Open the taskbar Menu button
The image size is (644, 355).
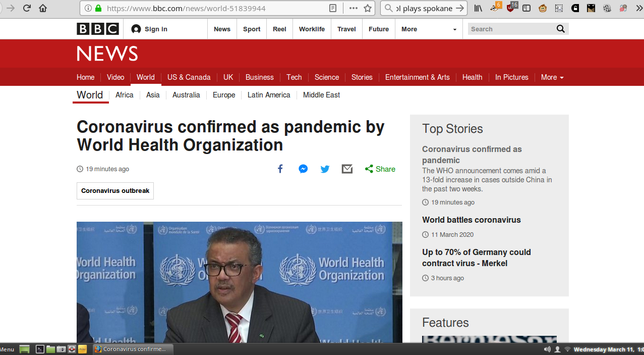click(x=8, y=349)
